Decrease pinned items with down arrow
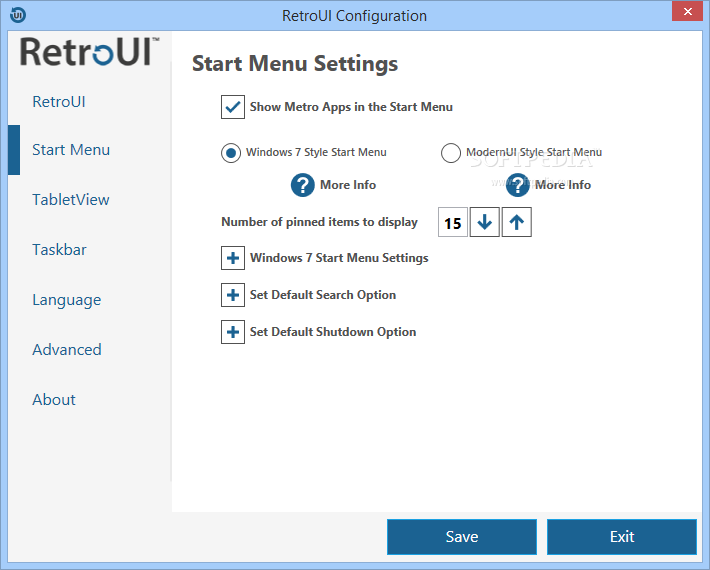Viewport: 710px width, 570px height. [x=485, y=222]
